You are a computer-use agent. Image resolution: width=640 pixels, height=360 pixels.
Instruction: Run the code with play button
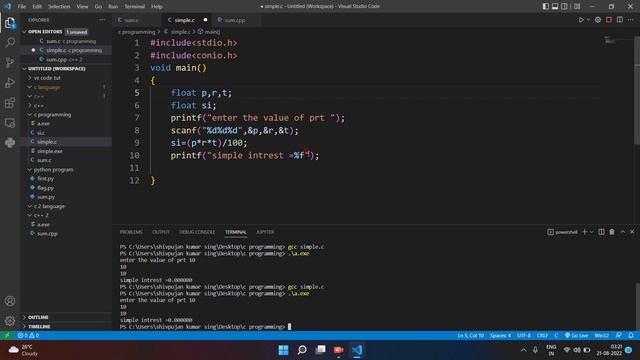pos(581,20)
